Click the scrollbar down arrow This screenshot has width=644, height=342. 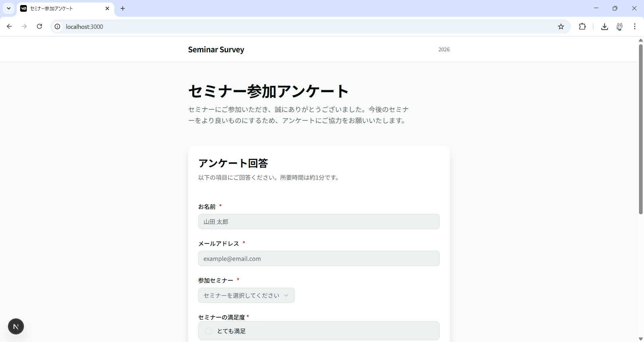click(x=641, y=339)
